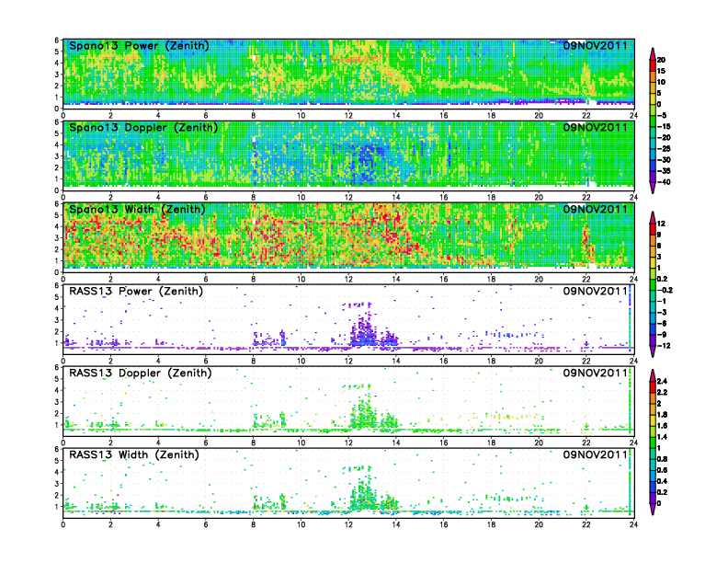Click the -12 label on the middle colorbar
Image resolution: width=728 pixels, height=563 pixels.
[664, 346]
